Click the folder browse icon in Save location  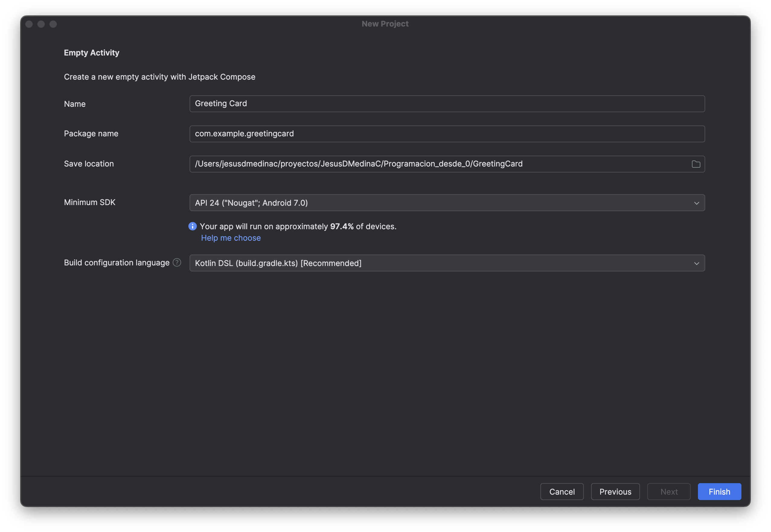click(x=696, y=164)
